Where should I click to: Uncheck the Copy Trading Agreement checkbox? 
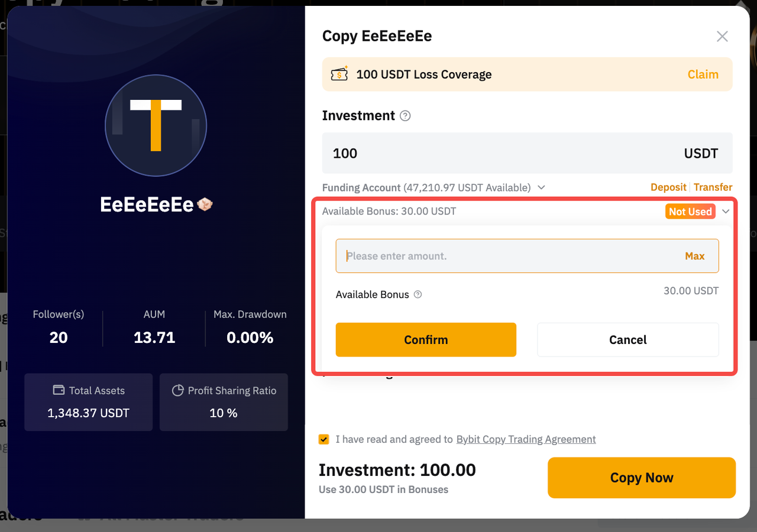[x=323, y=439]
